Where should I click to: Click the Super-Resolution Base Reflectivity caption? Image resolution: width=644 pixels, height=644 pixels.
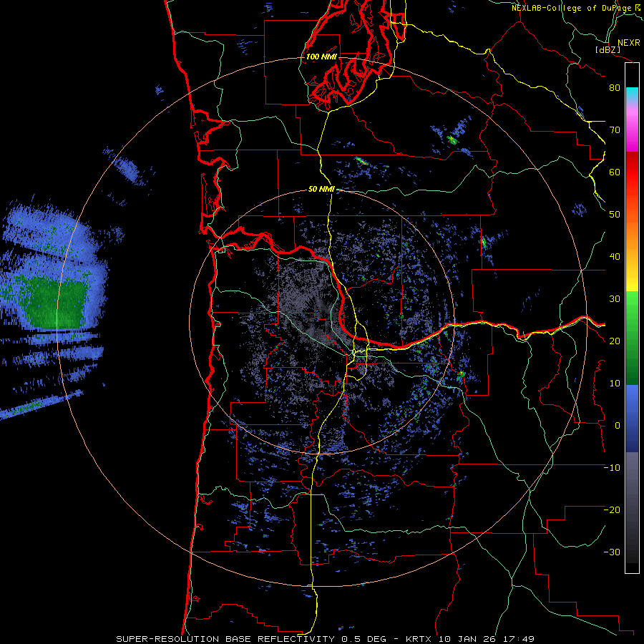[x=326, y=639]
